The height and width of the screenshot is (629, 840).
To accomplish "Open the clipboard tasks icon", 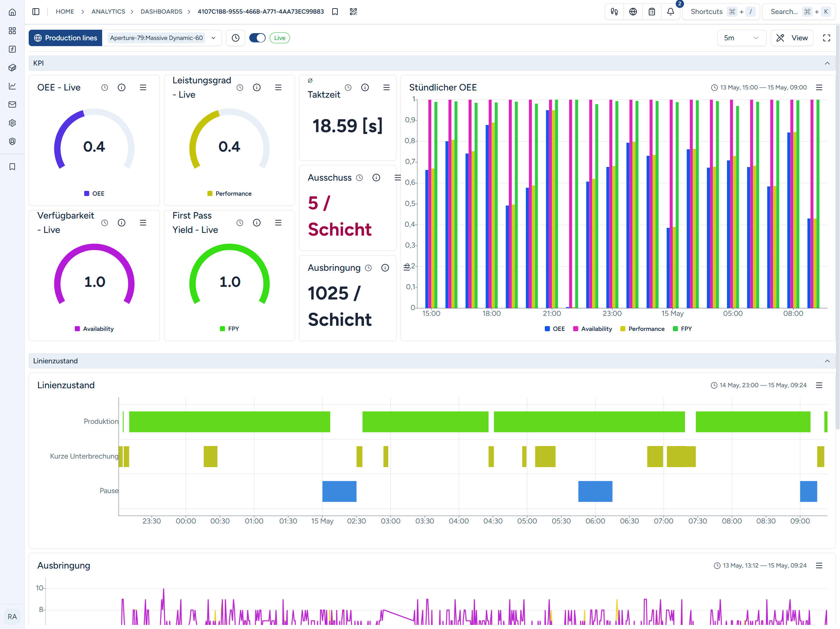I will (652, 12).
